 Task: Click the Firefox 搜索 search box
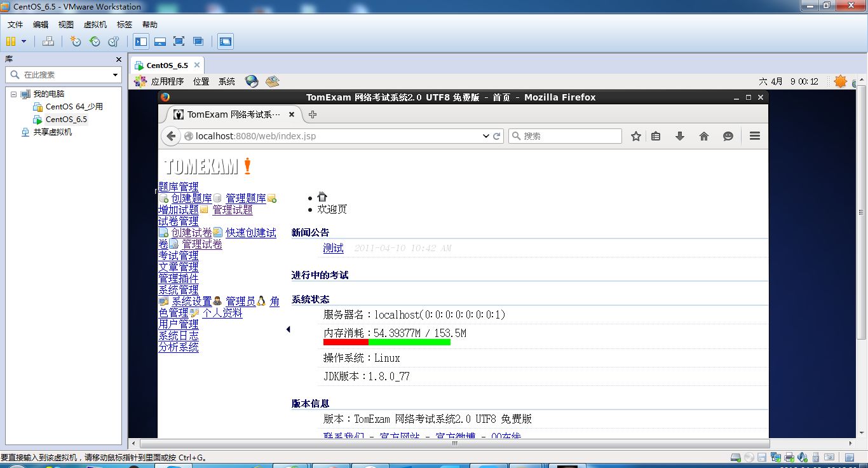click(565, 136)
